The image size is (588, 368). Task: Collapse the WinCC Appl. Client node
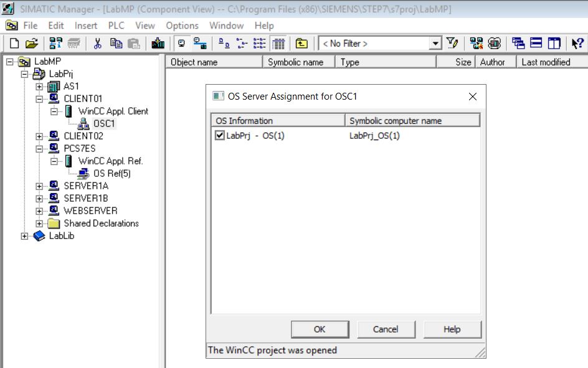pos(54,111)
